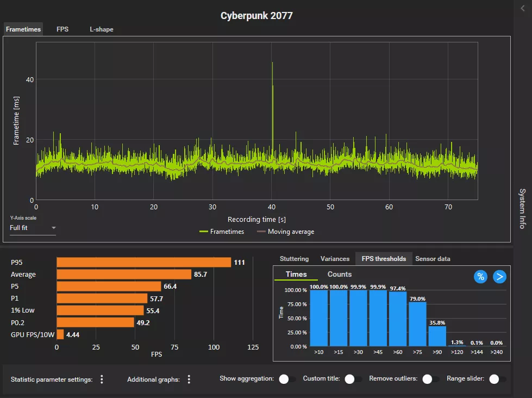Click the blue arrow button next to percent
This screenshot has height=398, width=532.
click(x=499, y=277)
